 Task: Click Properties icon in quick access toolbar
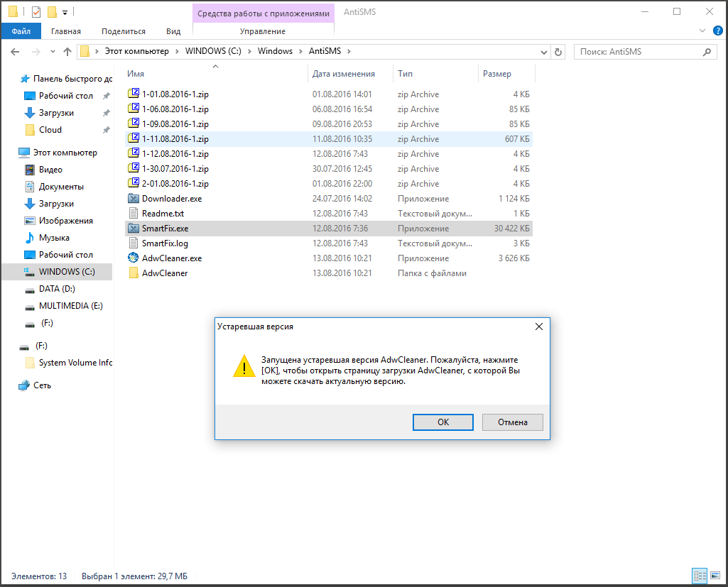[x=36, y=12]
